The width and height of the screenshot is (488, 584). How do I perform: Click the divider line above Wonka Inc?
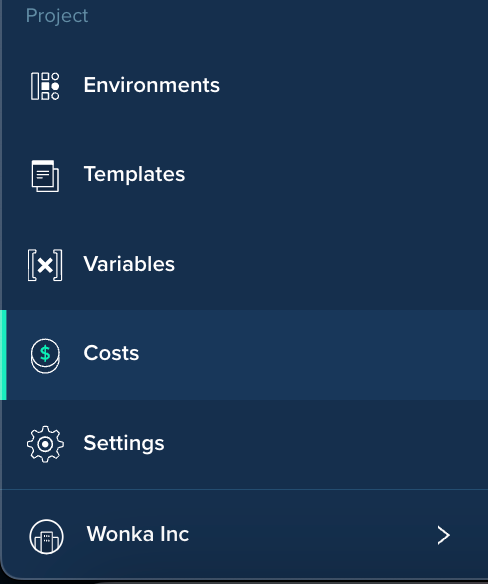tap(244, 489)
